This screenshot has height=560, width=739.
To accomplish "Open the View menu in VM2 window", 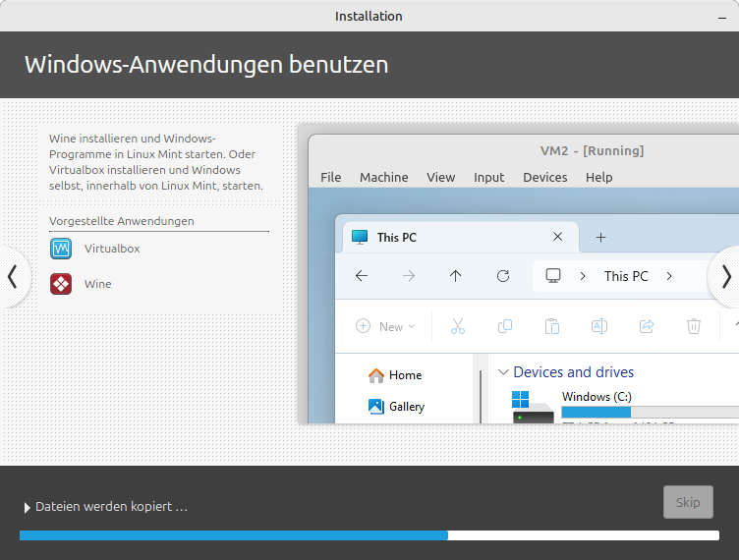I will [440, 178].
